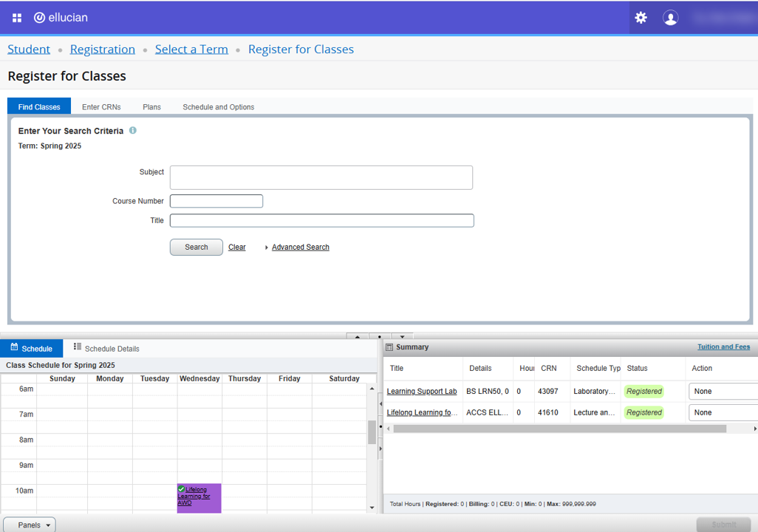Open the Tuition and Fees link
Image resolution: width=758 pixels, height=532 pixels.
723,347
